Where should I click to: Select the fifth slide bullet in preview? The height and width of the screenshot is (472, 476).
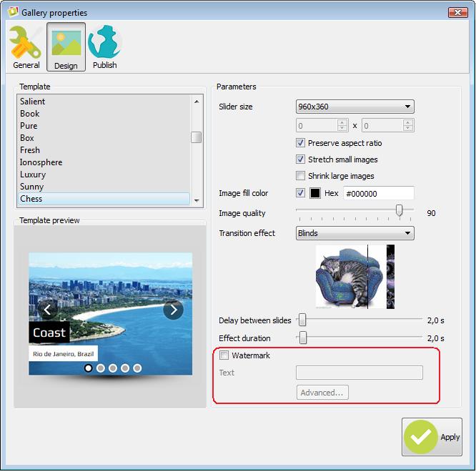tap(137, 368)
